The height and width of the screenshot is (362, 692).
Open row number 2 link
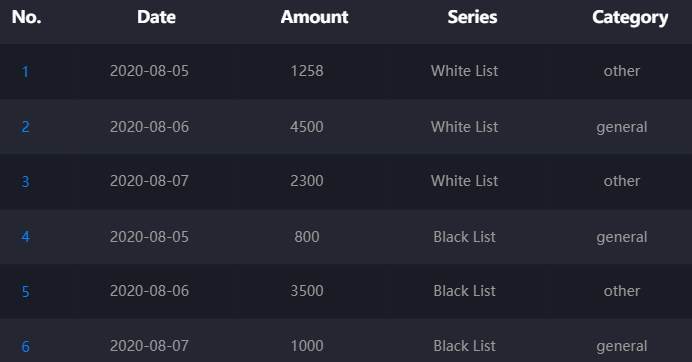tap(26, 127)
